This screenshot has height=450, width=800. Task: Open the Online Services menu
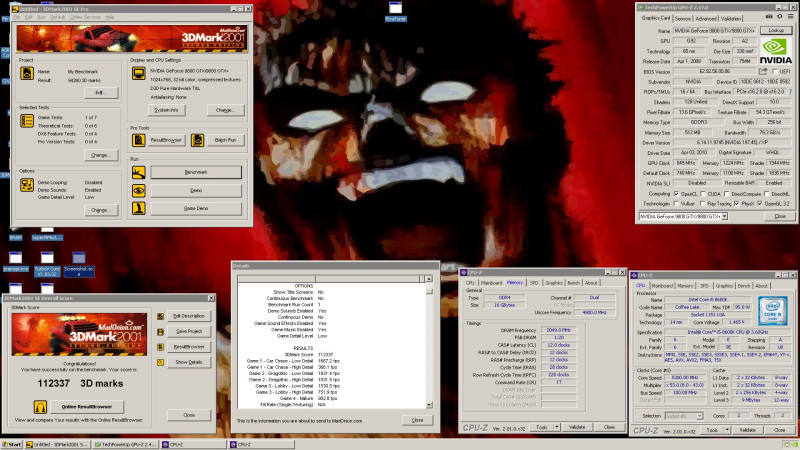[x=85, y=17]
